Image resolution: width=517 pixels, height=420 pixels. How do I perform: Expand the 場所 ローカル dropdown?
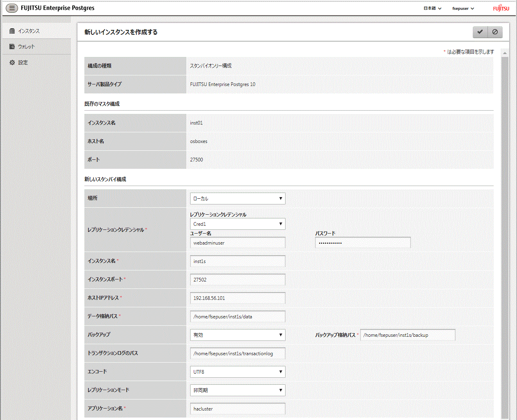point(238,199)
